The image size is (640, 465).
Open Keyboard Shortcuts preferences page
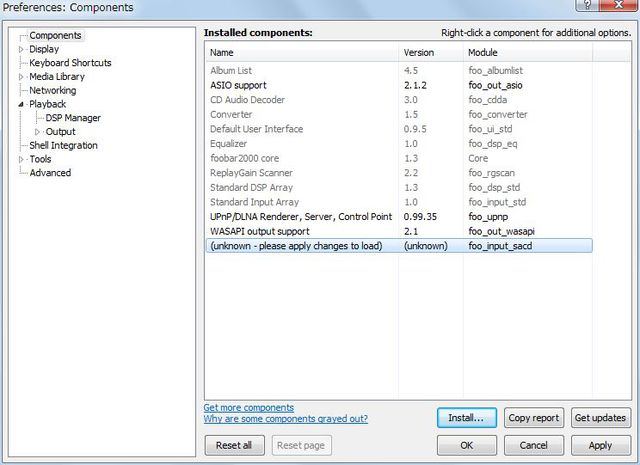[70, 63]
